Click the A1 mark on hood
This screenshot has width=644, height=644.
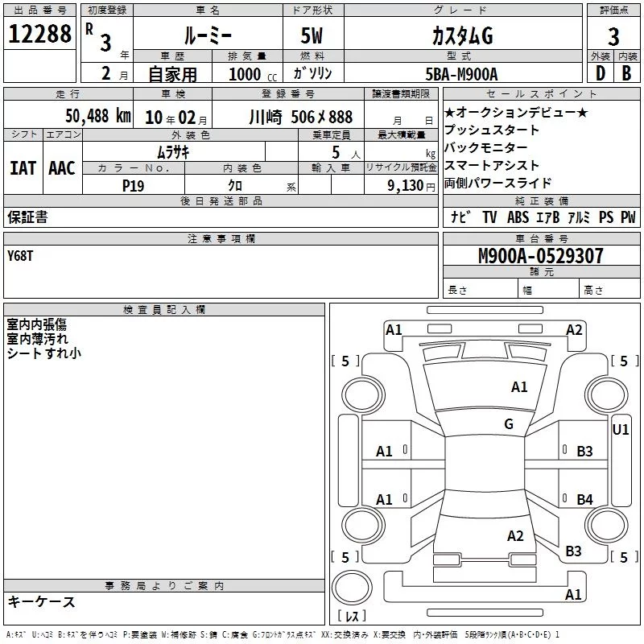click(x=519, y=387)
